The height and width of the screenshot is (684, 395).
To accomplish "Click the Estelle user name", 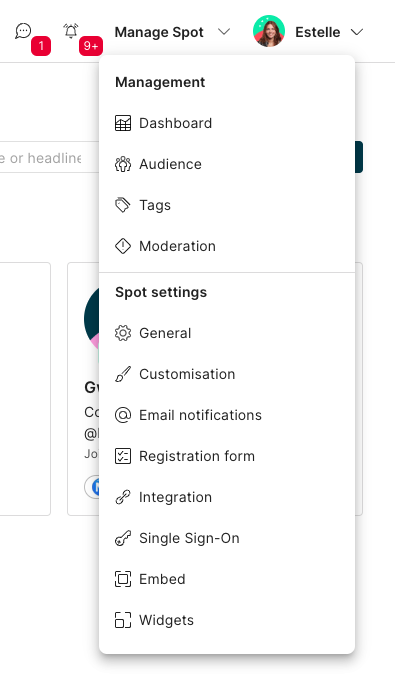I will [318, 32].
